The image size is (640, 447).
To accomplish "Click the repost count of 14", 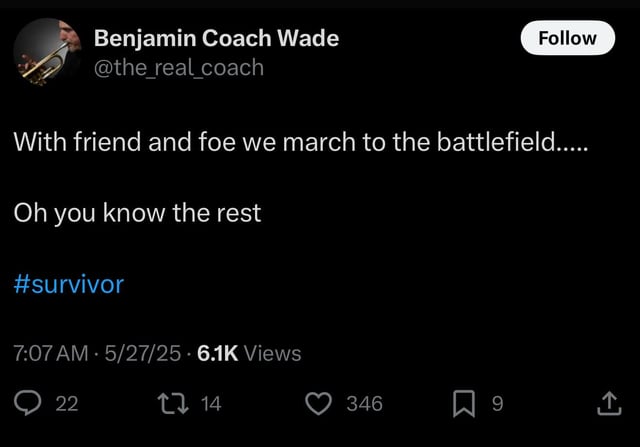I will tap(211, 403).
